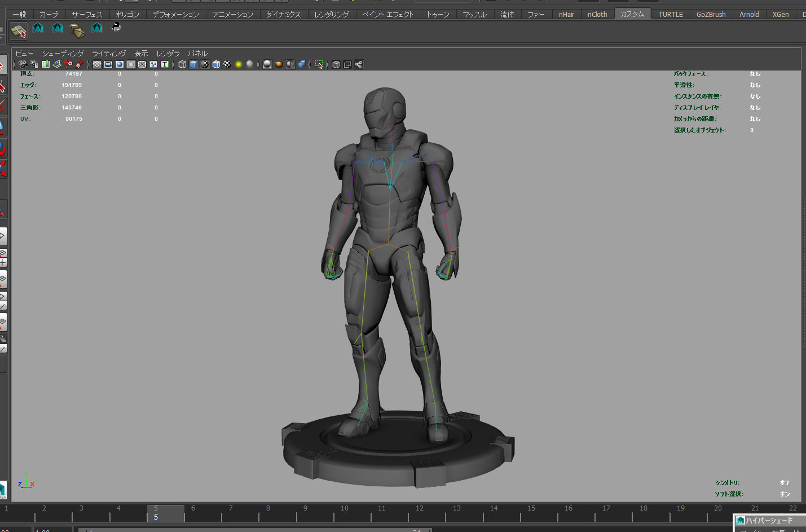Viewport: 806px width, 532px height.
Task: Toggle the Gate Mask display
Action: pos(131,64)
